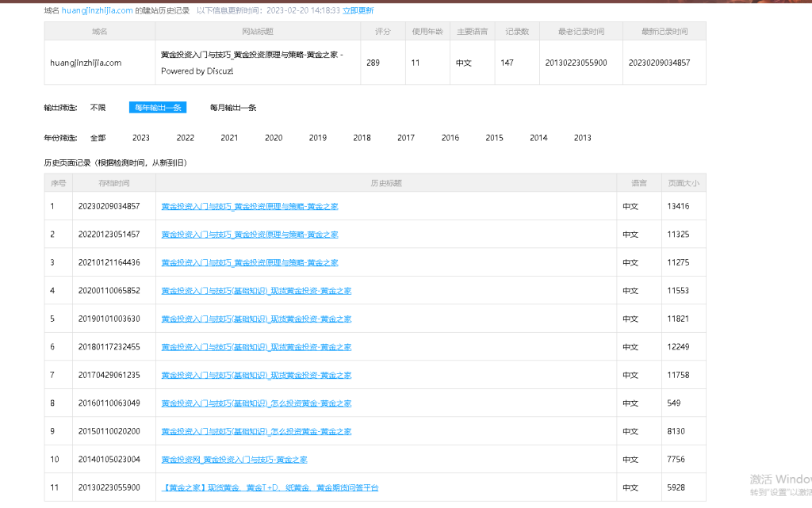
Task: Select page size value 5928
Action: click(676, 487)
